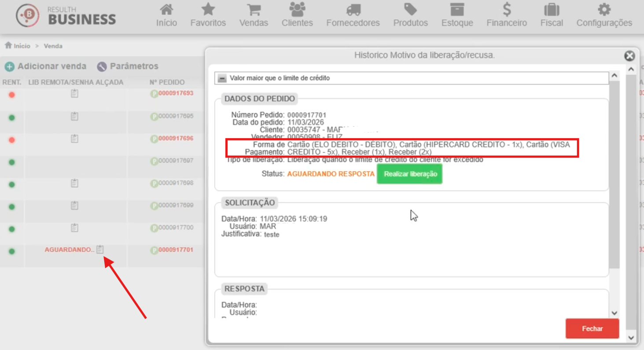The image size is (644, 350).
Task: Open the Favoritos star menu
Action: point(208,15)
